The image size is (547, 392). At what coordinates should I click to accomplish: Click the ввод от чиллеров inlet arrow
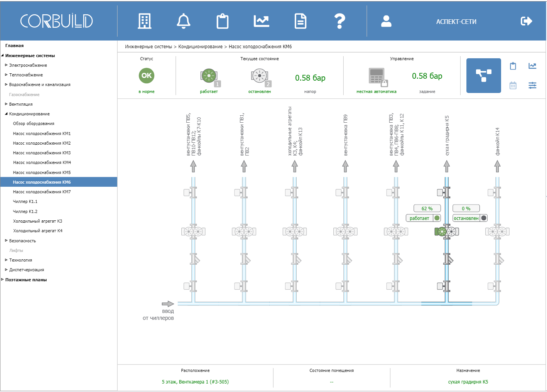(168, 304)
